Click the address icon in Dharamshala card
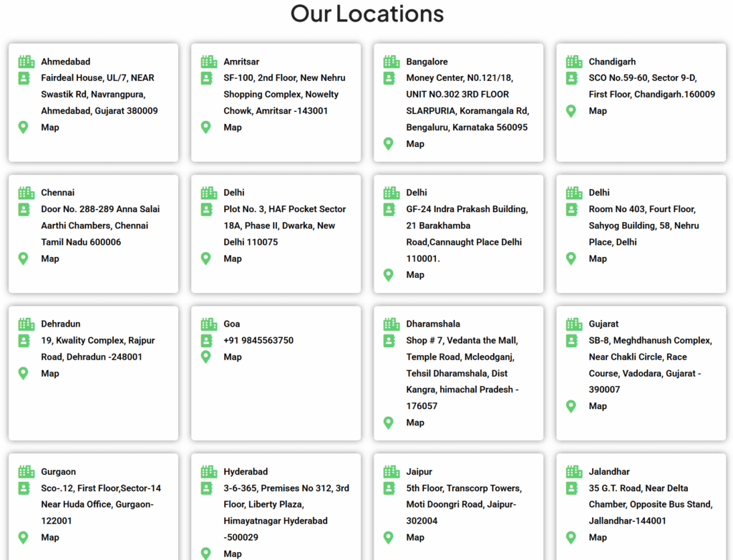Image resolution: width=733 pixels, height=560 pixels. 389,341
